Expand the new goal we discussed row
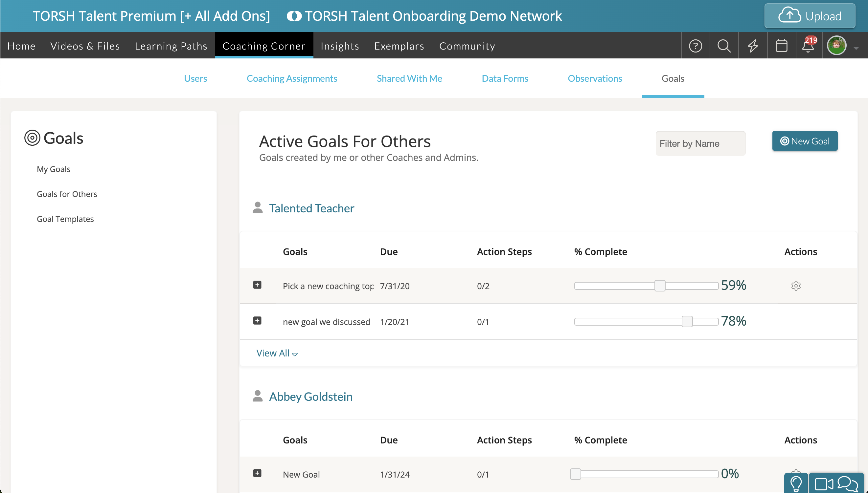 pos(257,321)
